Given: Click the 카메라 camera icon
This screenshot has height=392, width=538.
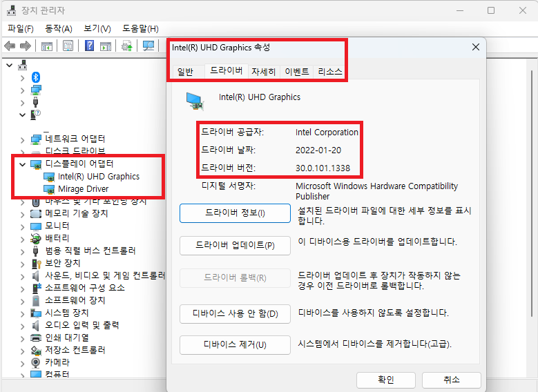Looking at the screenshot, I should click(x=35, y=362).
